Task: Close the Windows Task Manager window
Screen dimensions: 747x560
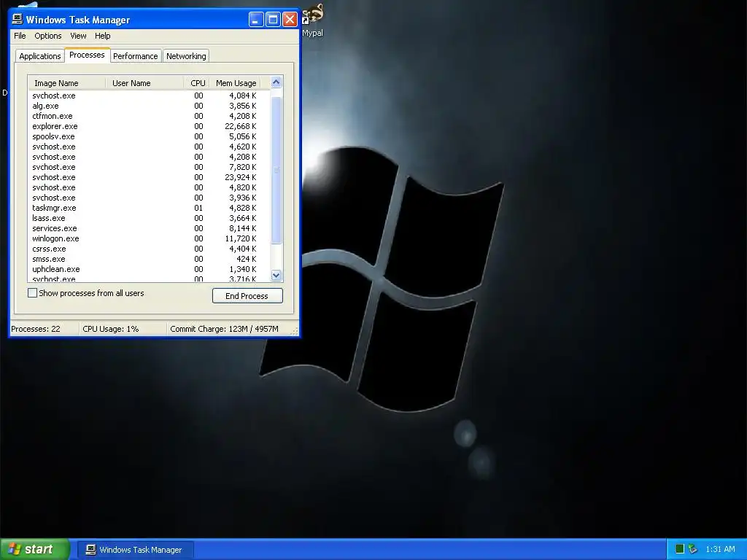Action: (290, 20)
